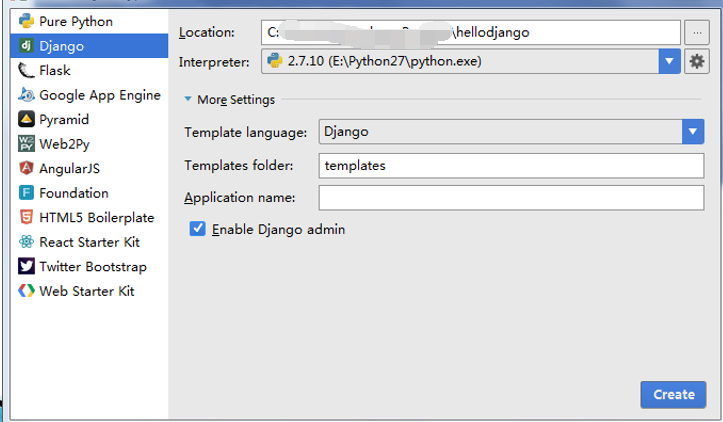Screen dimensions: 723x422
Task: Pick the AngularJS icon
Action: pos(26,168)
